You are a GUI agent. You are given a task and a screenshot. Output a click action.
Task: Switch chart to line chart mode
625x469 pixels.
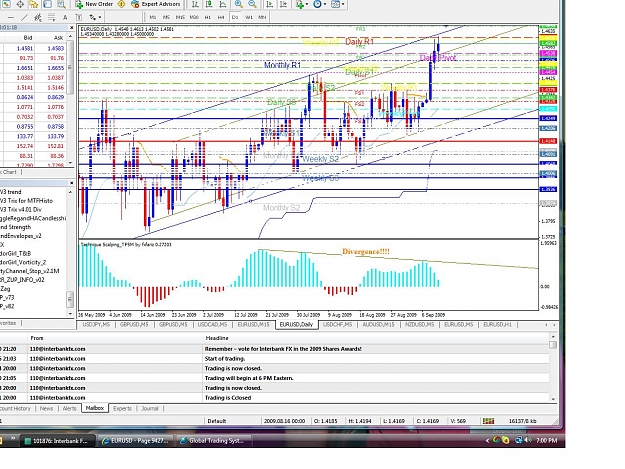222,4
